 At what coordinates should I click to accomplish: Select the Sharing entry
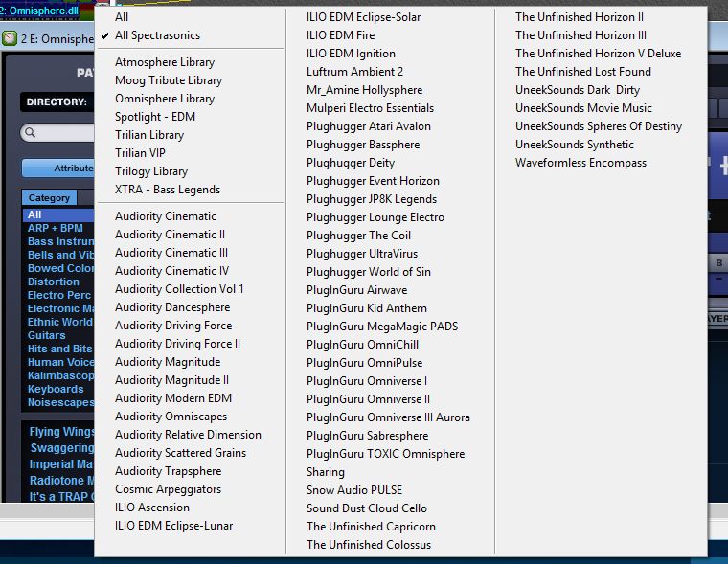click(x=326, y=472)
